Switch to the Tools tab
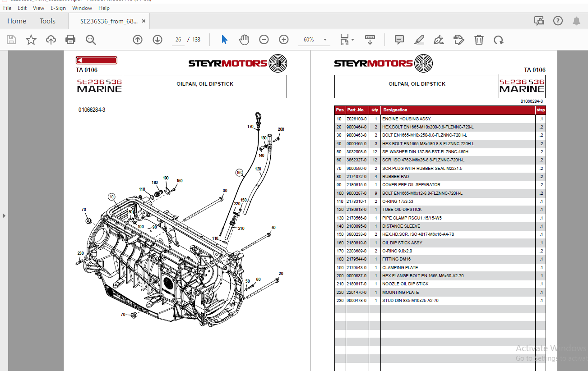 (x=47, y=21)
